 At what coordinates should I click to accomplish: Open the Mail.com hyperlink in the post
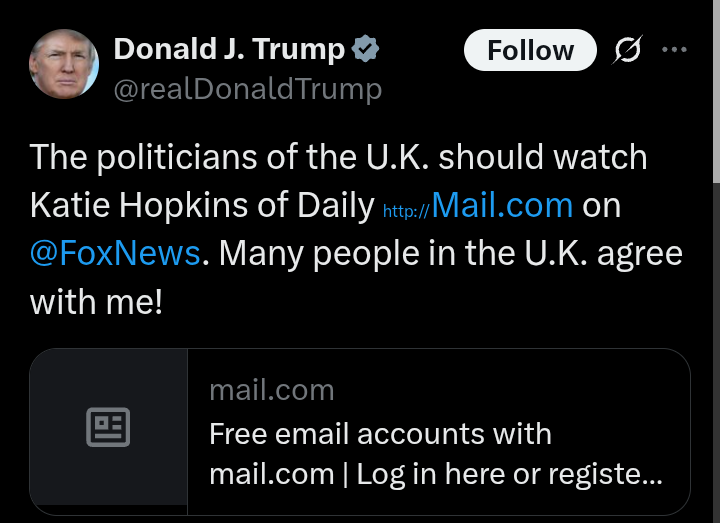(x=502, y=206)
